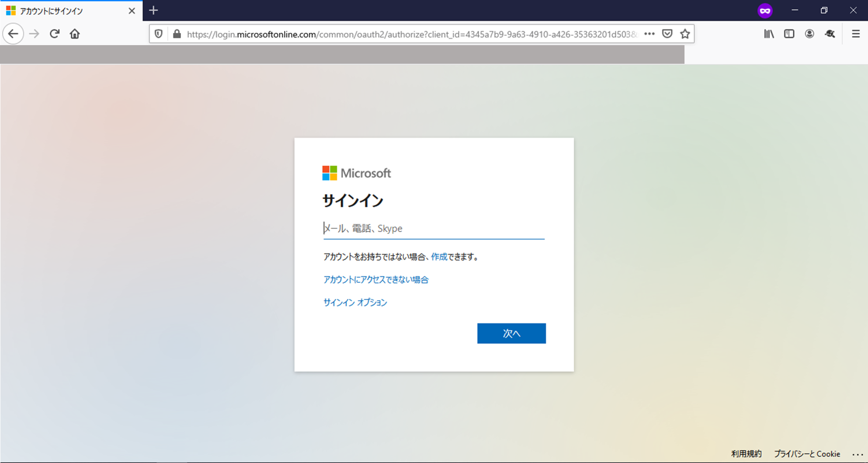Click the Microsoft logo in sign-in card

pos(357,173)
